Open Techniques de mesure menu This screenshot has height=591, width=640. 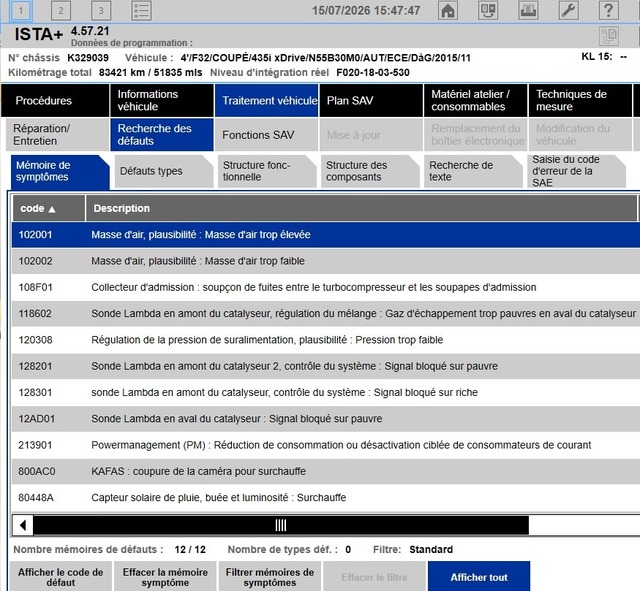(580, 100)
